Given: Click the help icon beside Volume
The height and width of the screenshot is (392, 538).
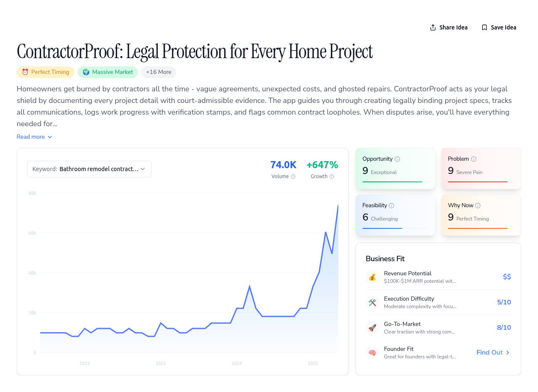Looking at the screenshot, I should click(293, 176).
